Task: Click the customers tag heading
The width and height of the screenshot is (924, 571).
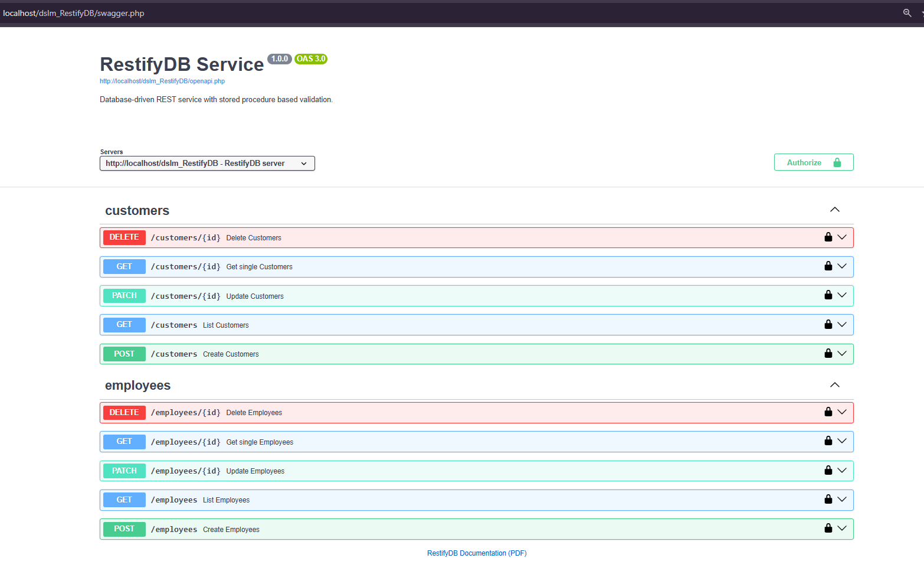Action: pos(137,211)
